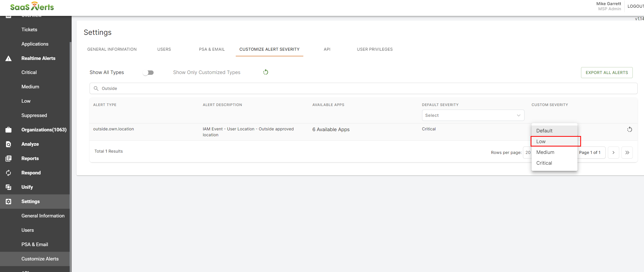Click Logout link
This screenshot has width=644, height=272.
point(635,6)
